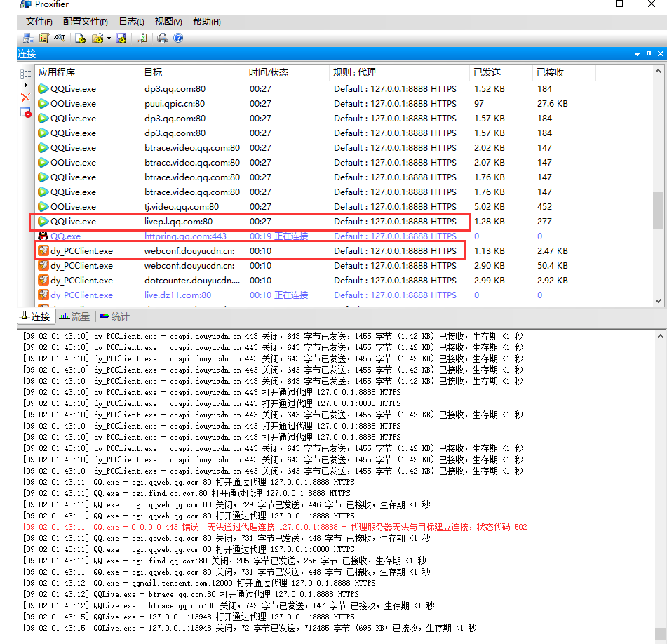Viewport: 667px width, 644px height.
Task: Open Name Resolution settings (.com magnifier icon)
Action: [60, 39]
